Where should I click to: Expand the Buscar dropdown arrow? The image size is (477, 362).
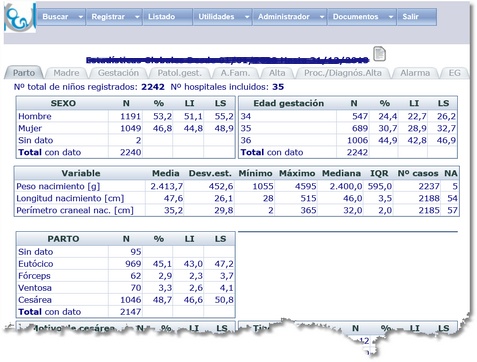[x=80, y=17]
